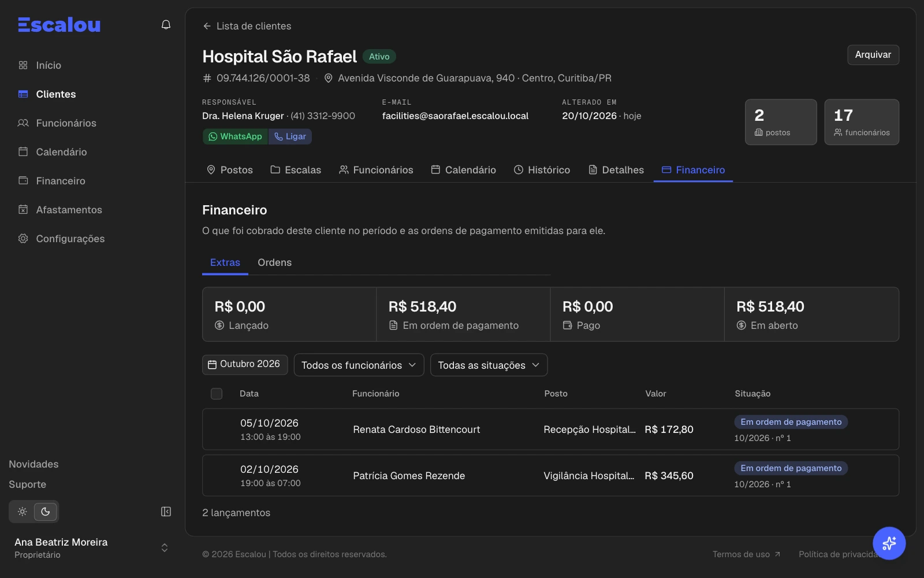Go to Início in sidebar
Image resolution: width=924 pixels, height=578 pixels.
pos(49,65)
